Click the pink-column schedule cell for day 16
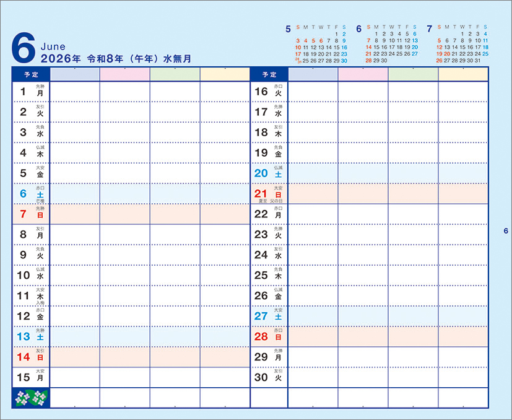Image resolution: width=512 pixels, height=420 pixels. coord(363,92)
